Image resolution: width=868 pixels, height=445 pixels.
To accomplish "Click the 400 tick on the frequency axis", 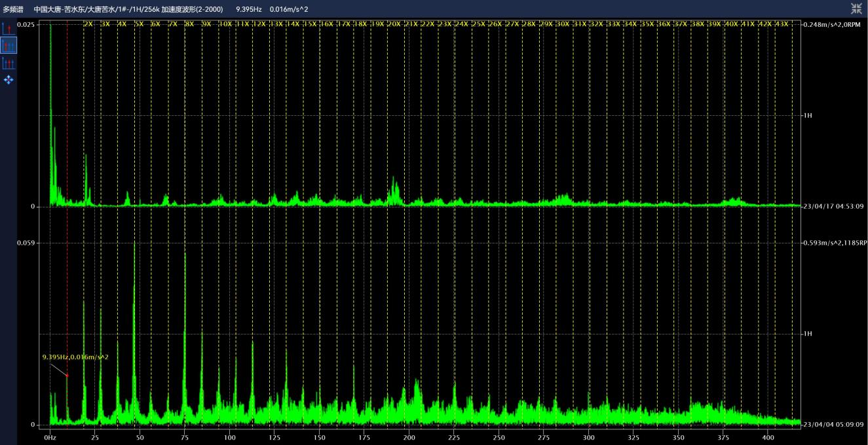I will (x=768, y=436).
